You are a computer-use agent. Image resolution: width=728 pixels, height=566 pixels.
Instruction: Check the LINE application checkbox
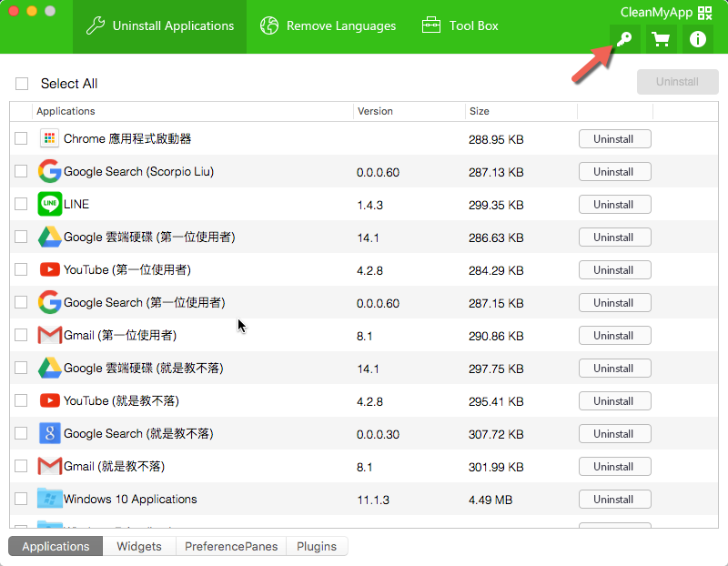click(x=21, y=205)
